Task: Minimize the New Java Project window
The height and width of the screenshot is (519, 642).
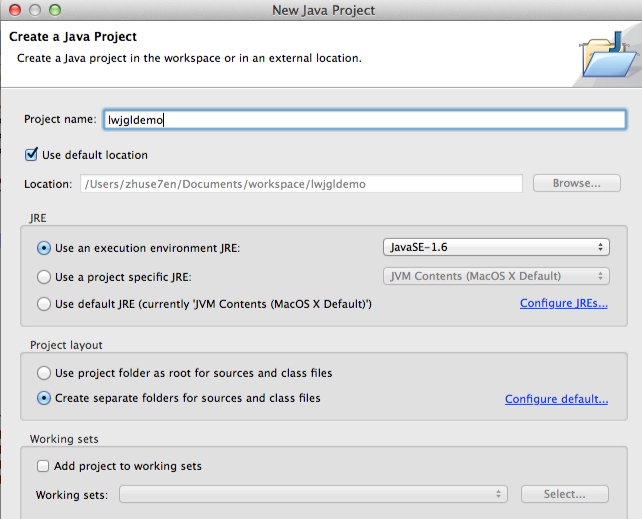Action: [x=35, y=10]
